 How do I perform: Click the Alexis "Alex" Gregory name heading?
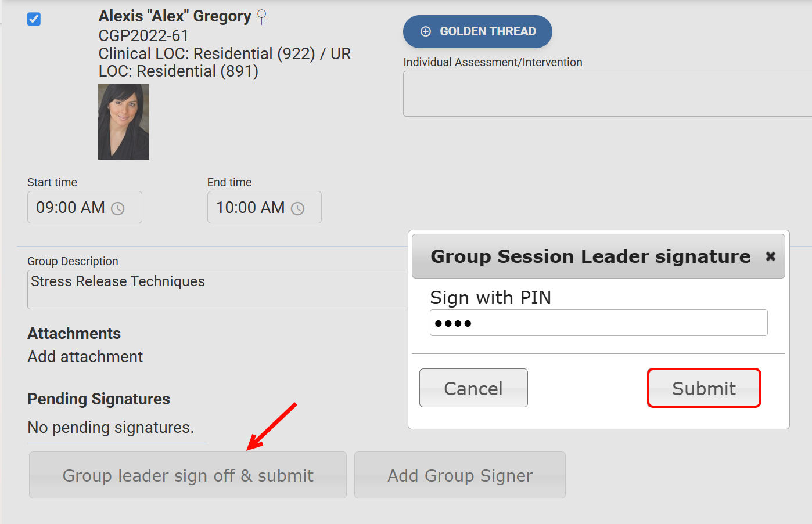point(174,16)
